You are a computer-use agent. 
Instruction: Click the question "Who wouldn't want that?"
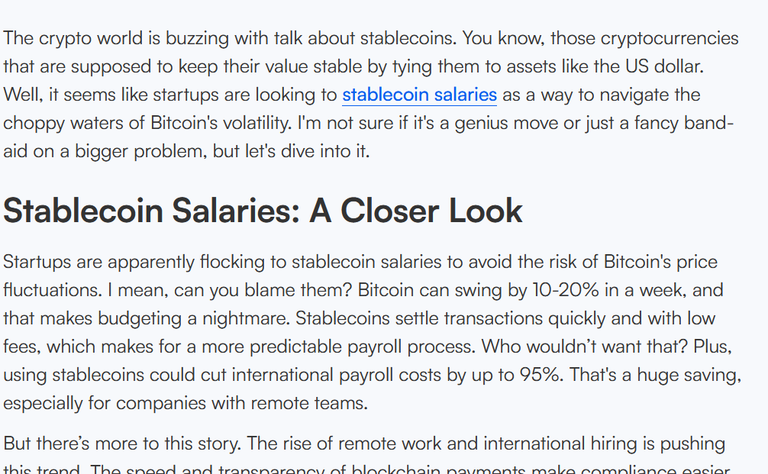[x=584, y=347]
